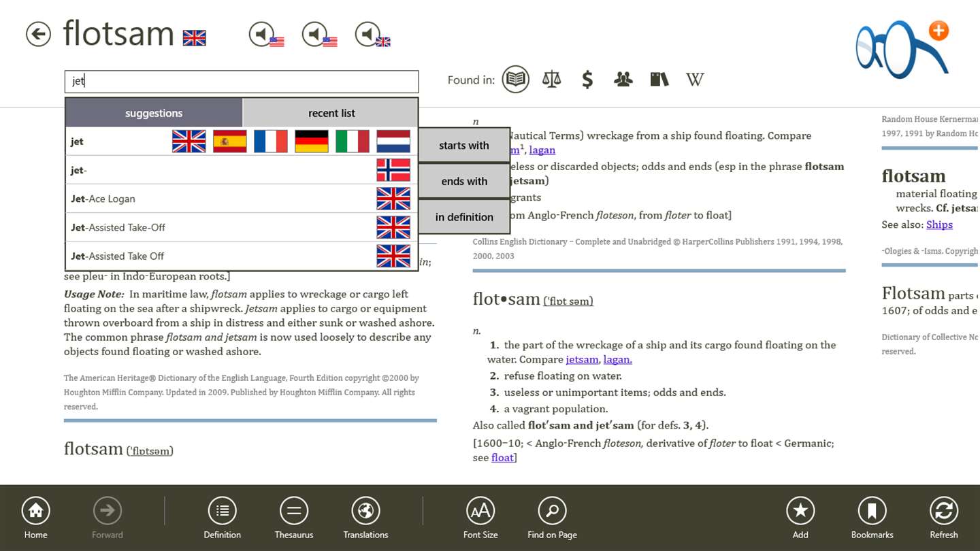Click the UK flag beside Jet-Ace Logan

point(393,199)
